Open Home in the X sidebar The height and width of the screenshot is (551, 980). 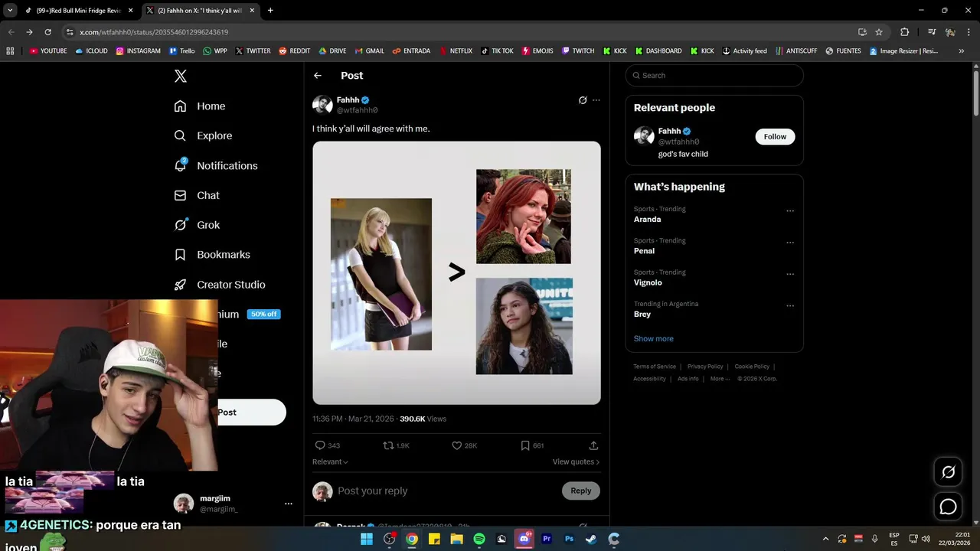[x=200, y=106]
